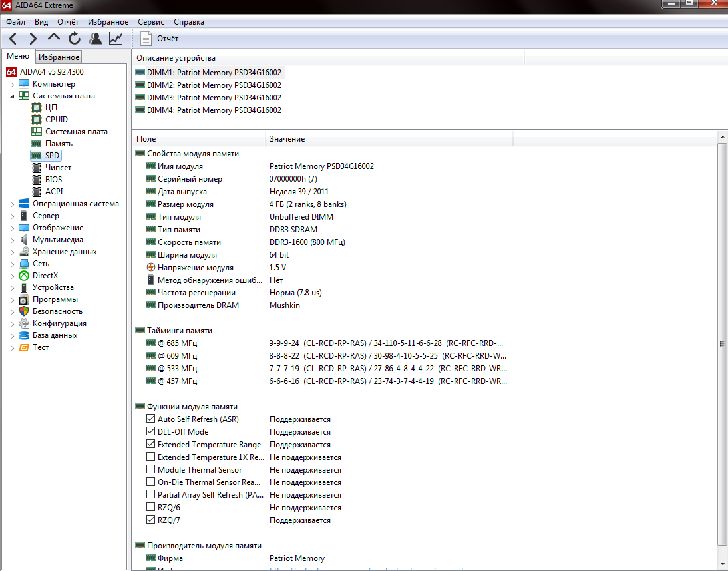Toggle the RZQ/7 checkbox

point(150,520)
